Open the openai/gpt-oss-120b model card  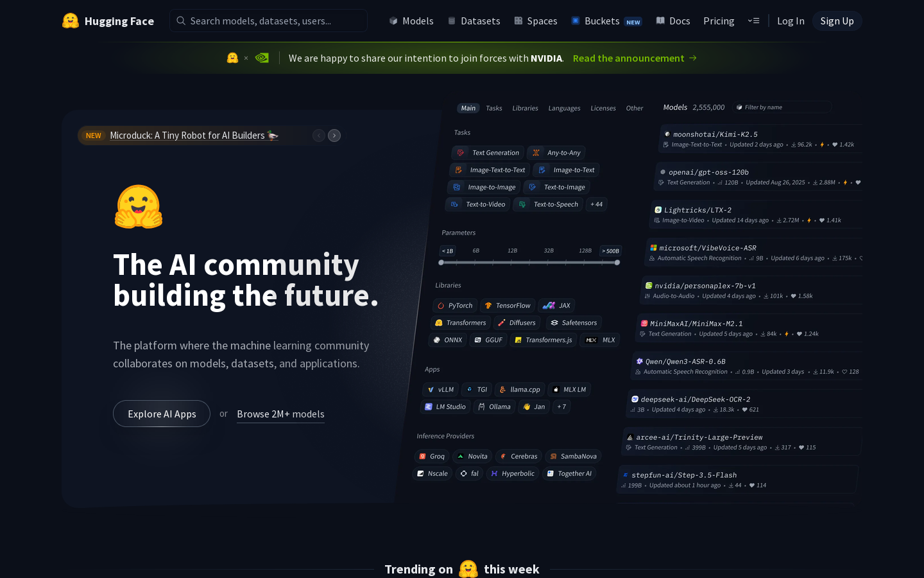tap(759, 177)
